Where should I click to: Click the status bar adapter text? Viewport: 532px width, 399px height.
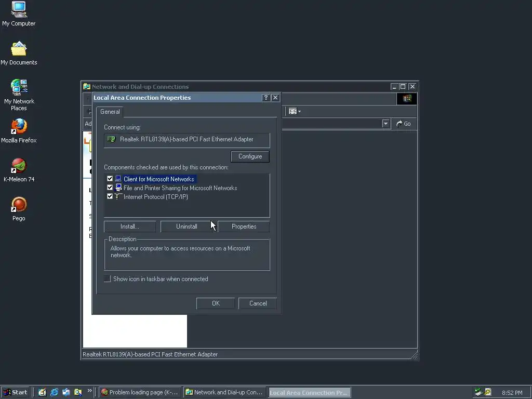[x=150, y=354]
